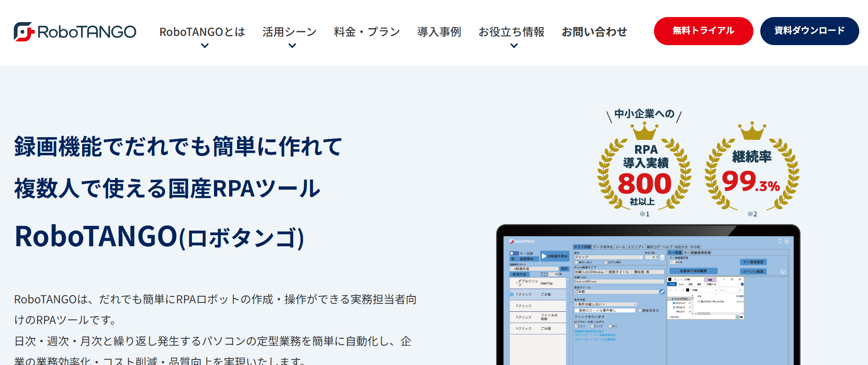
Task: Click the RoboTANGO logo in header
Action: coord(75,32)
